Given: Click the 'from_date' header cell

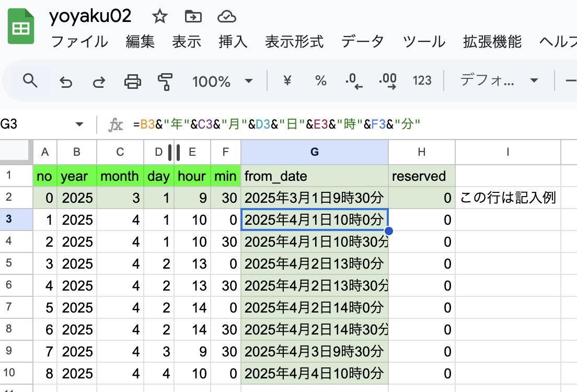Looking at the screenshot, I should tap(315, 176).
